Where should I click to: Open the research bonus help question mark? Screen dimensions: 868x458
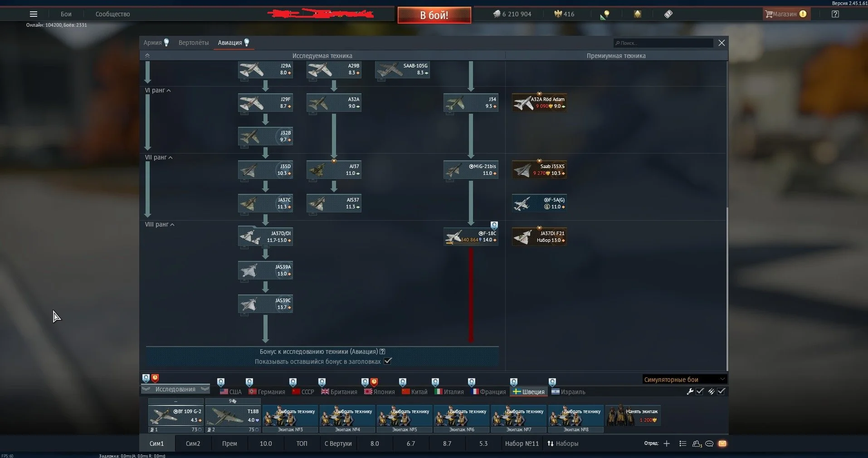click(382, 352)
